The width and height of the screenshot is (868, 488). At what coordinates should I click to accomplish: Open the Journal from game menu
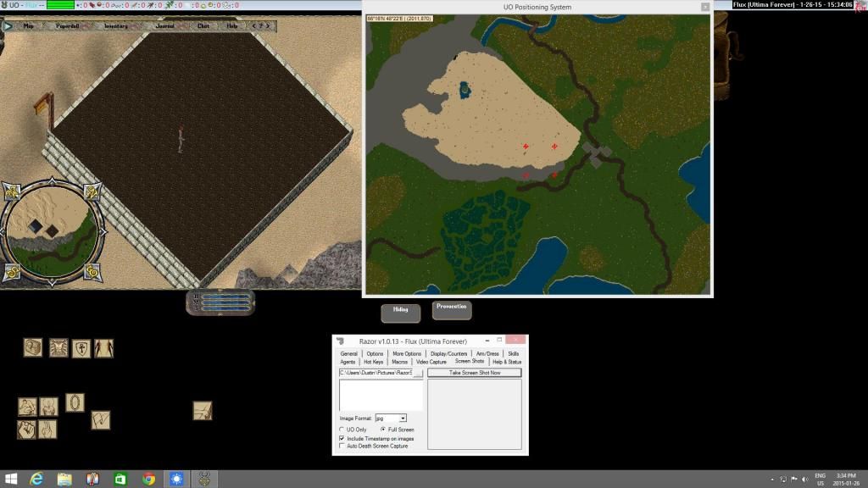164,26
